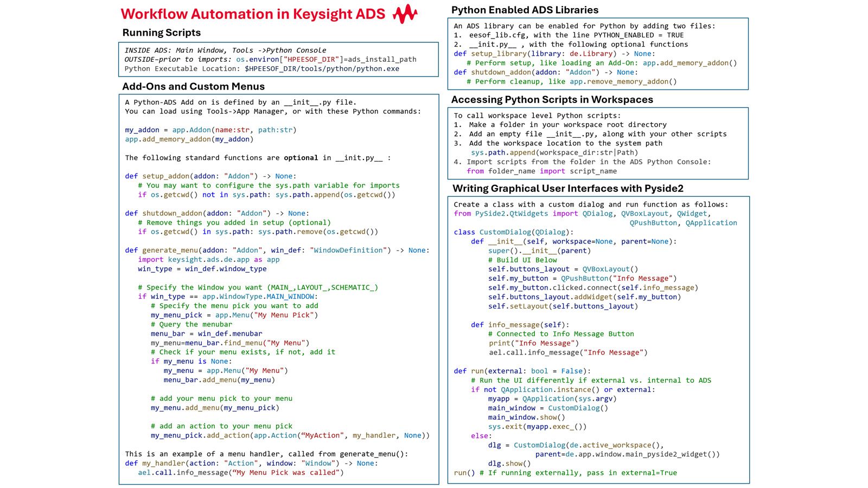This screenshot has height=488, width=868.
Task: Click the class CustomDialog(QDialog) line
Action: pos(513,232)
